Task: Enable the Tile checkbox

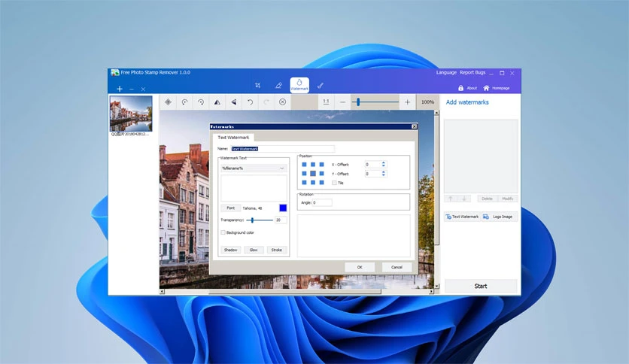Action: pos(334,183)
